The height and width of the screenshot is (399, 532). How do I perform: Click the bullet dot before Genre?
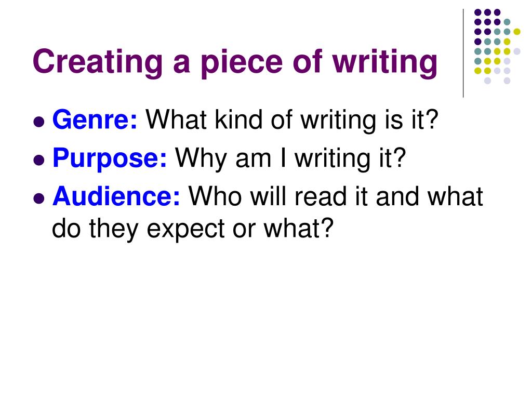(39, 122)
